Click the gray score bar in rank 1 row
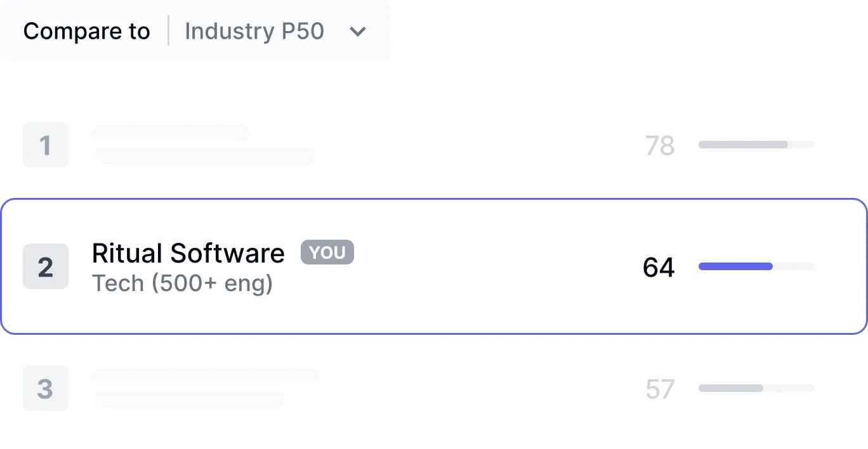This screenshot has width=868, height=449. [x=743, y=145]
